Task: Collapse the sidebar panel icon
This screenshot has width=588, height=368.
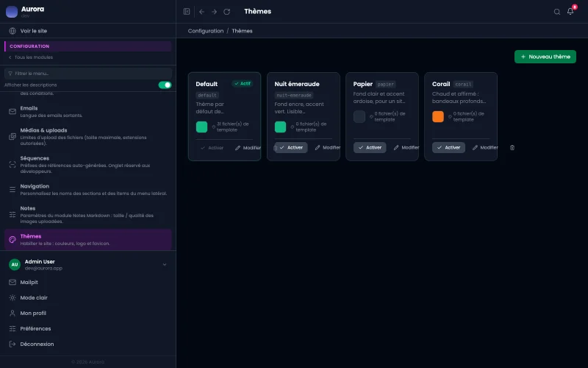Action: pyautogui.click(x=187, y=12)
